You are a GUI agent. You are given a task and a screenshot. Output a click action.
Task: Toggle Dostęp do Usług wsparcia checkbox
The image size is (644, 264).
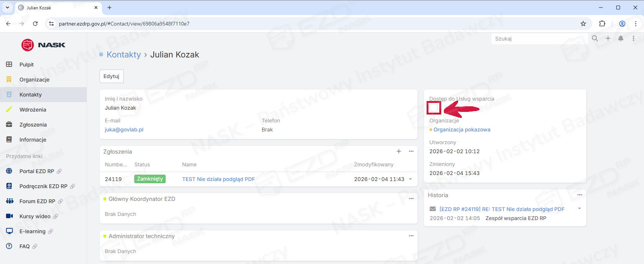[x=434, y=108]
